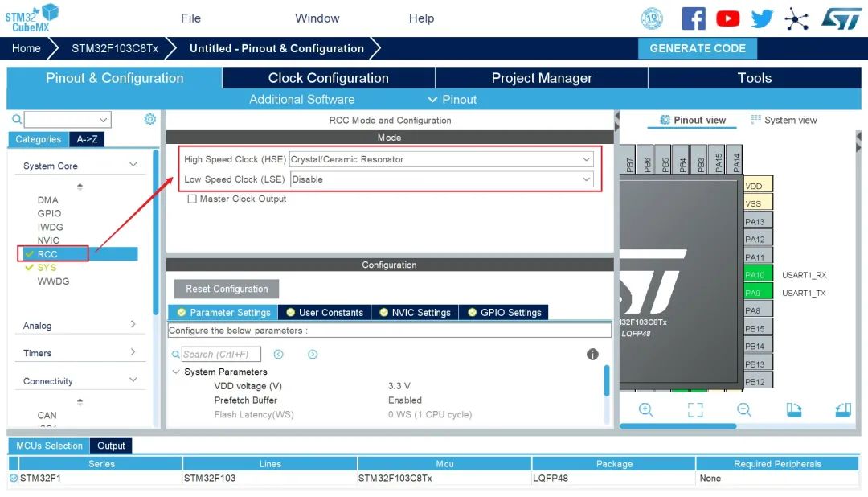The height and width of the screenshot is (497, 868).
Task: Open the User Constants tab
Action: [x=325, y=313]
